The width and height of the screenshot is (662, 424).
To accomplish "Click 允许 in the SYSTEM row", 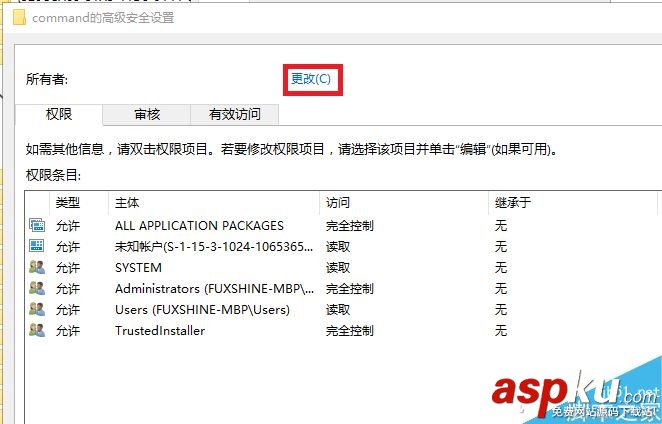I will 68,268.
